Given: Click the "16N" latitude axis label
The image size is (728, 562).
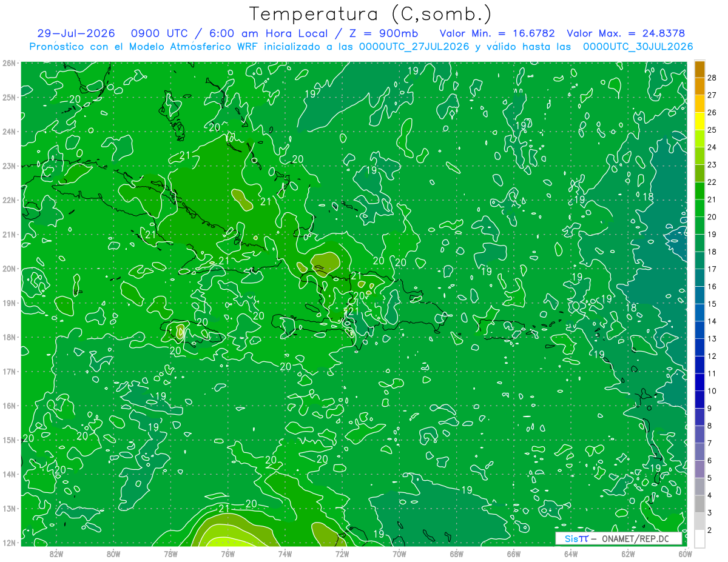Looking at the screenshot, I should [x=9, y=406].
